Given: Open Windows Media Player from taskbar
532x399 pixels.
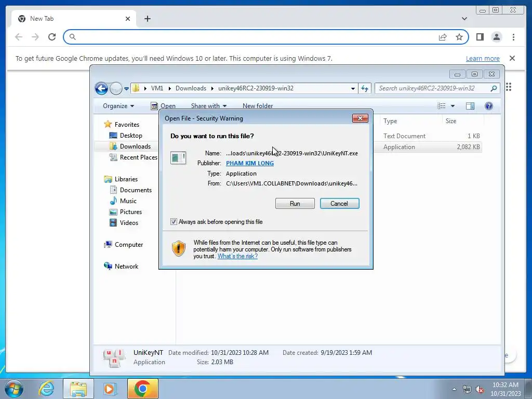Looking at the screenshot, I should coord(109,389).
